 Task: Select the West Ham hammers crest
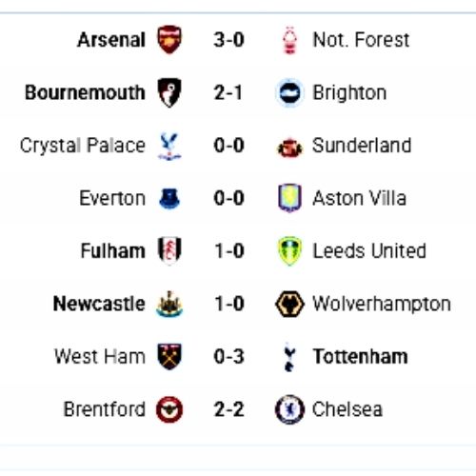coord(169,357)
